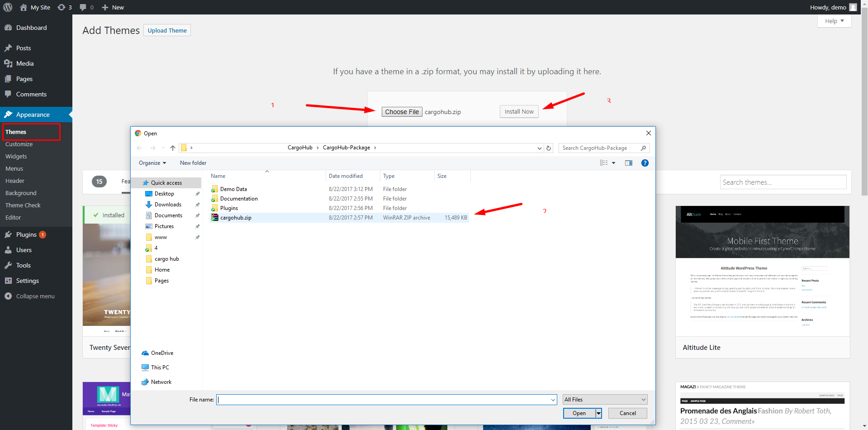The height and width of the screenshot is (430, 868).
Task: Open the All Files type dropdown
Action: tap(605, 400)
